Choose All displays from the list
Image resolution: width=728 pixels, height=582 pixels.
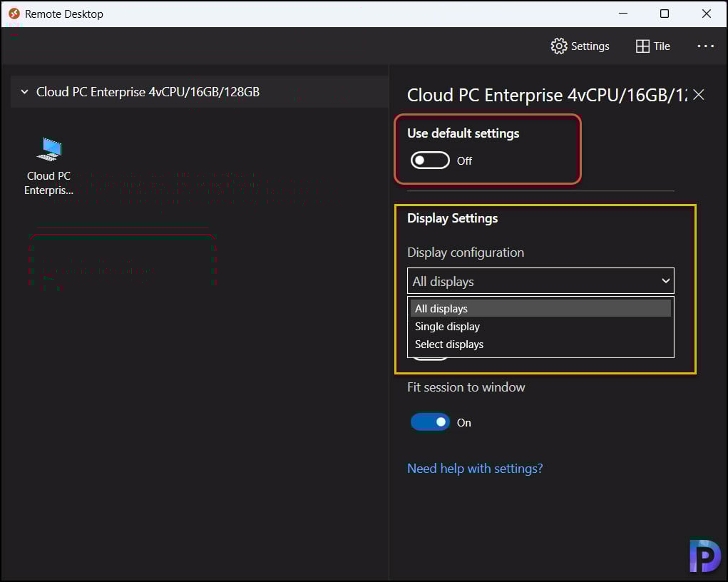540,308
